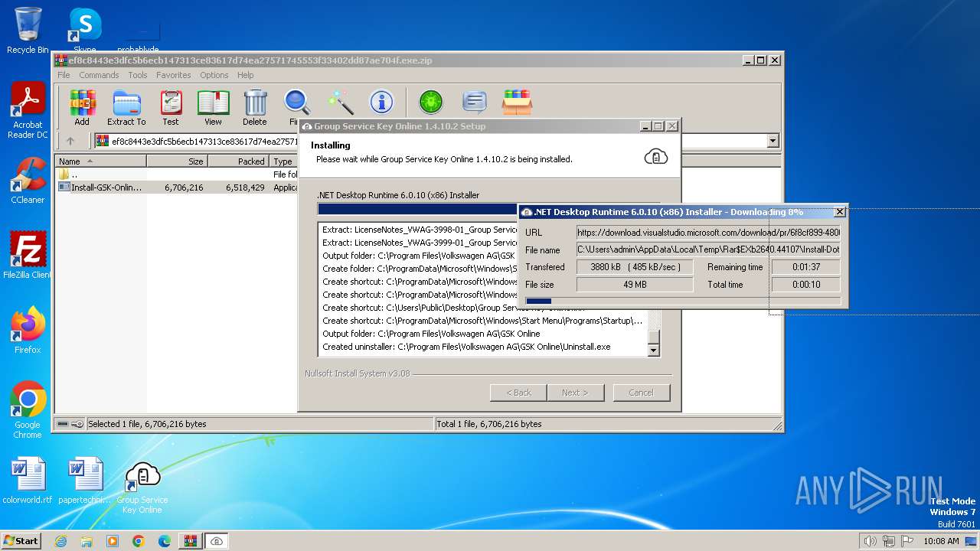Click install log scrollbar down arrow

point(654,350)
